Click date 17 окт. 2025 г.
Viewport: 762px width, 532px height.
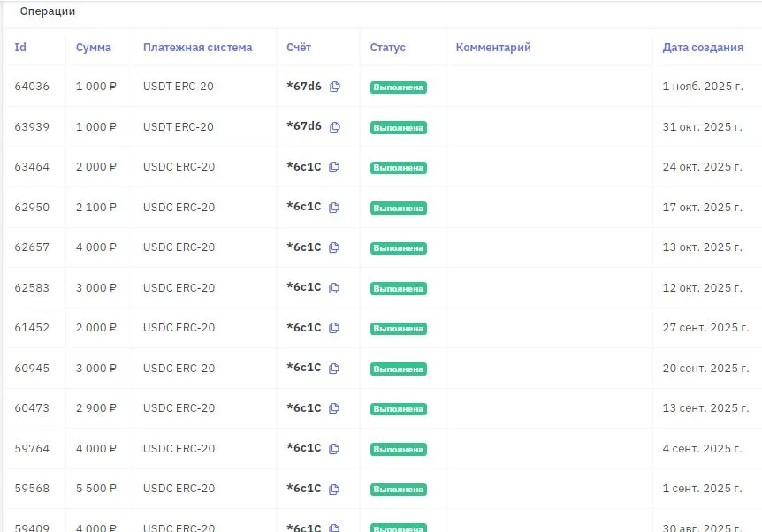(702, 208)
